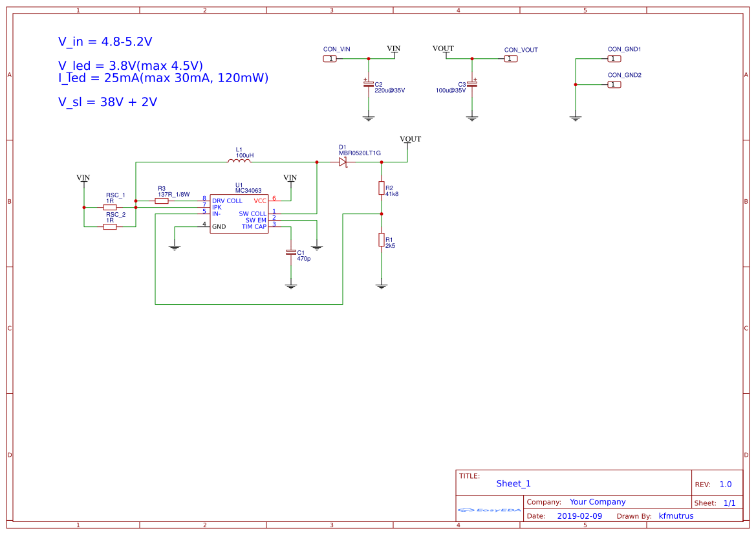
Task: Click the wire junction between R2 and R1
Action: [382, 213]
